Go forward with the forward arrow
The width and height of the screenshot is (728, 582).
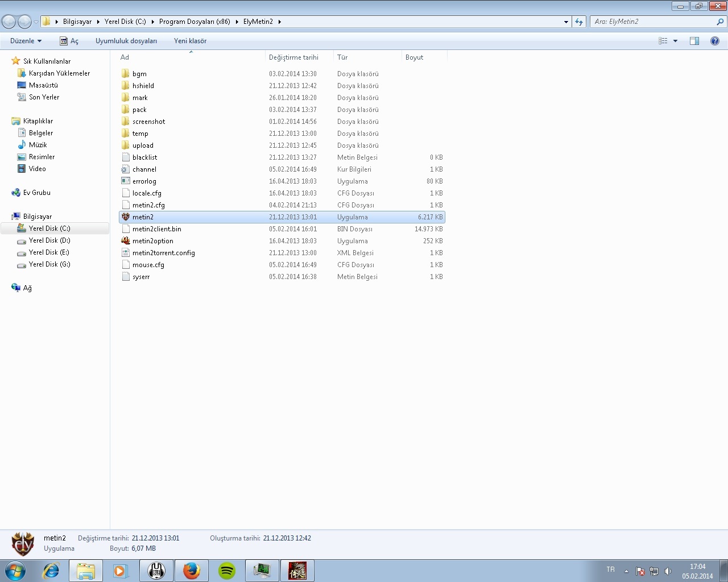coord(24,22)
